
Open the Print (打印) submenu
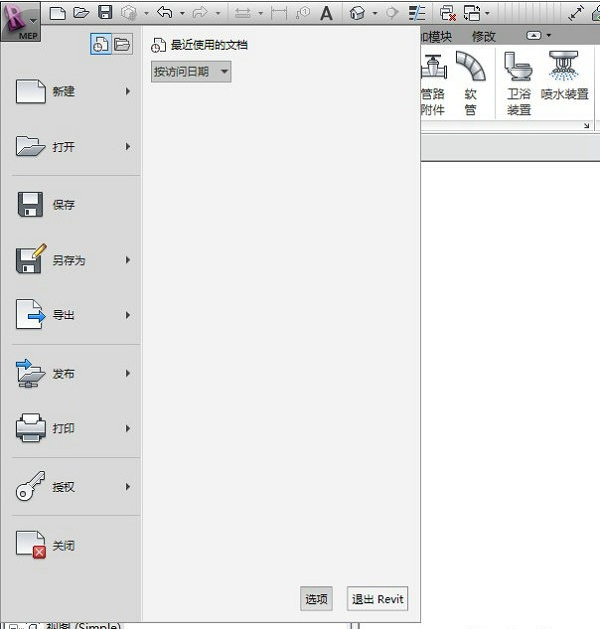[x=73, y=428]
